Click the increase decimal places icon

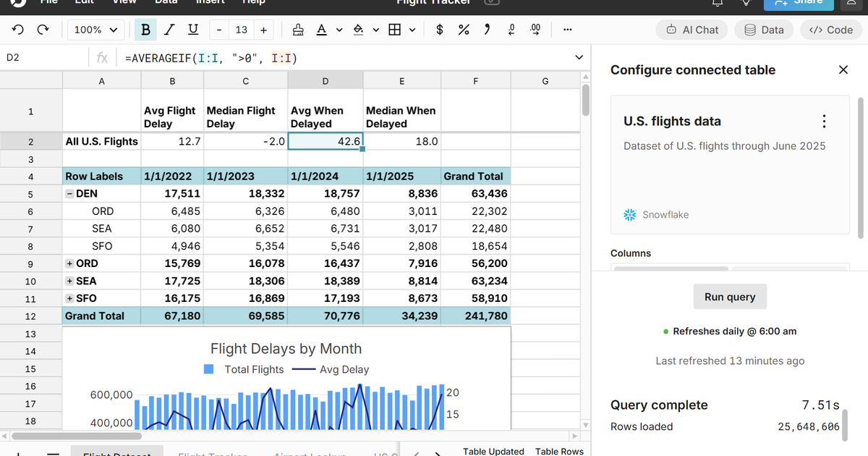point(535,30)
